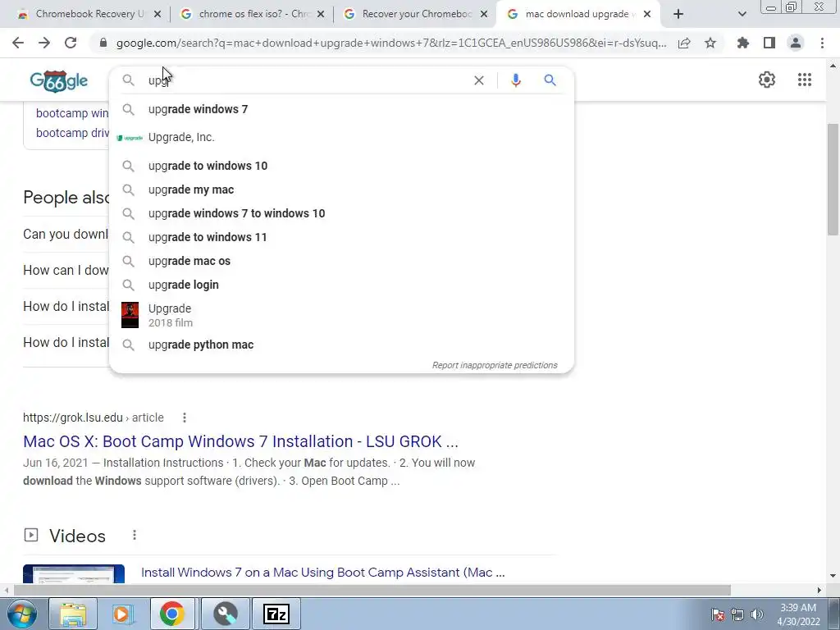Select suggestion upgrade mac os
Viewport: 840px width, 630px height.
click(341, 261)
